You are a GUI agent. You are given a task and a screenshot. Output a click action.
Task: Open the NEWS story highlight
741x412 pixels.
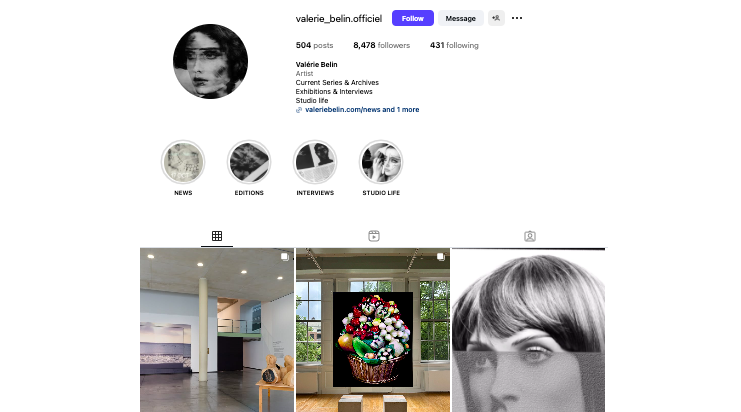(183, 162)
